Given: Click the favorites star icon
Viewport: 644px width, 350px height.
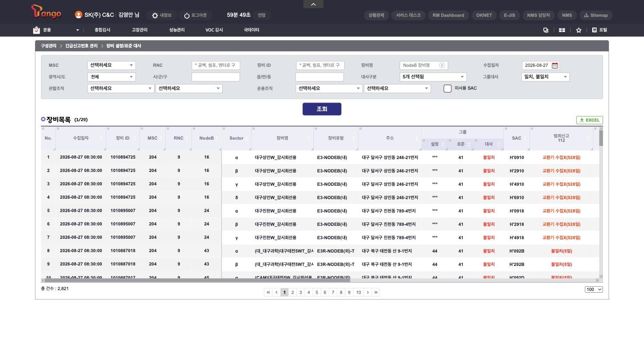Looking at the screenshot, I should tap(579, 30).
